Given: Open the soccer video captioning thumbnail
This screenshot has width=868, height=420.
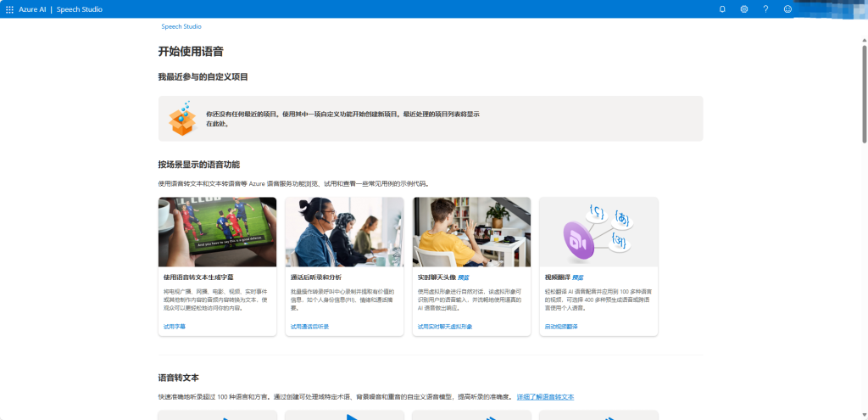Looking at the screenshot, I should tap(217, 232).
